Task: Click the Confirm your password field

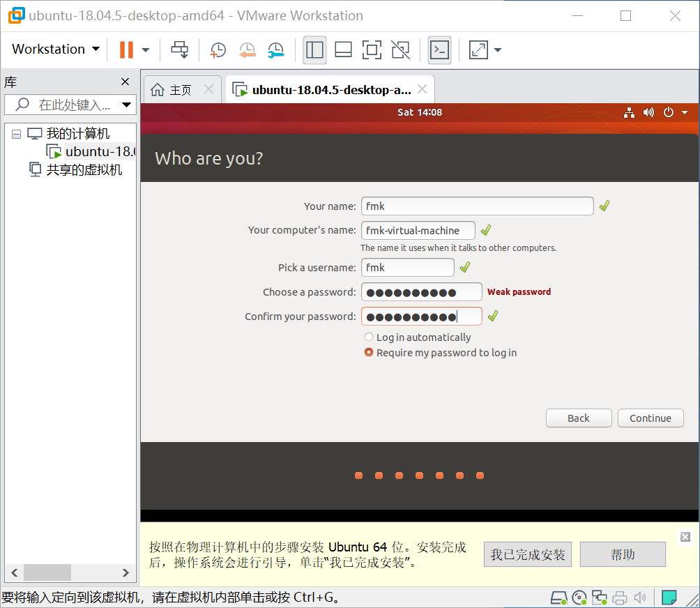Action: click(422, 317)
